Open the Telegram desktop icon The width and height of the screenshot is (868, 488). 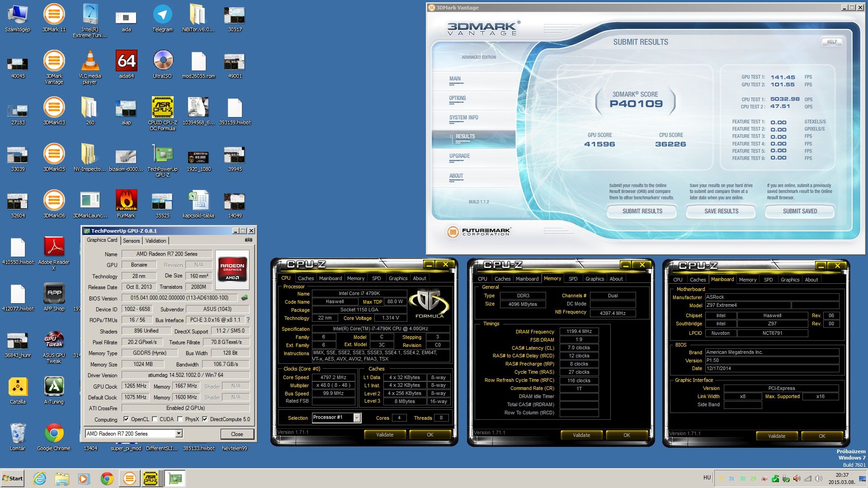162,18
